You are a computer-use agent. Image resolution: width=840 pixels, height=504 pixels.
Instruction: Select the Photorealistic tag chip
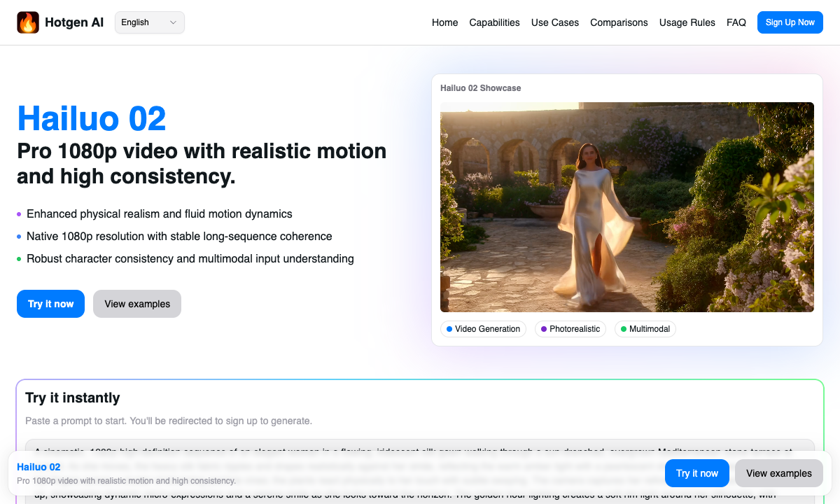(570, 329)
